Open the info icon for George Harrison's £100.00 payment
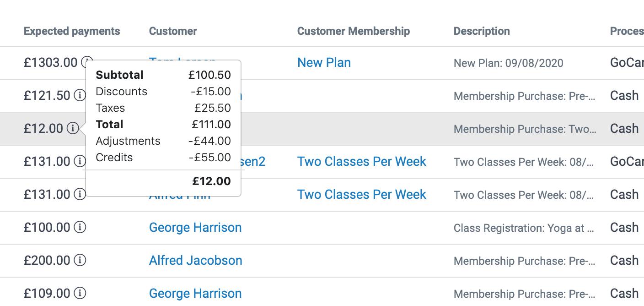 pos(80,228)
